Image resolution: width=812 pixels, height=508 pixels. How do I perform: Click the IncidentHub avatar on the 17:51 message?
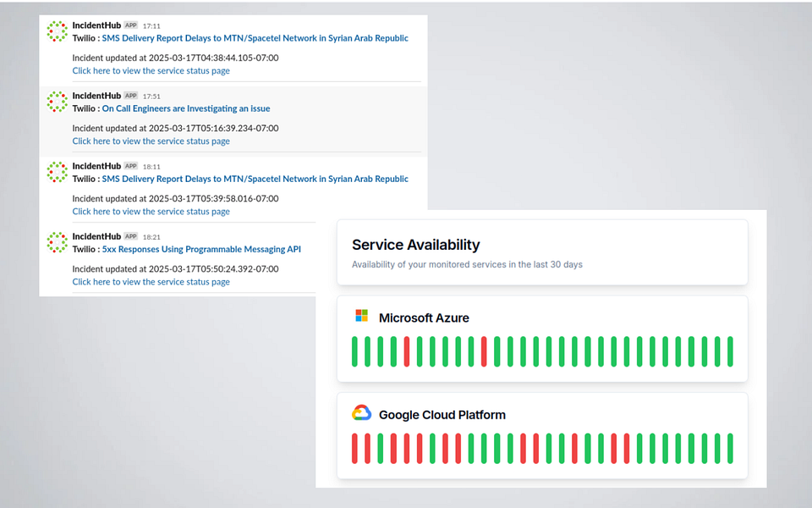point(57,102)
